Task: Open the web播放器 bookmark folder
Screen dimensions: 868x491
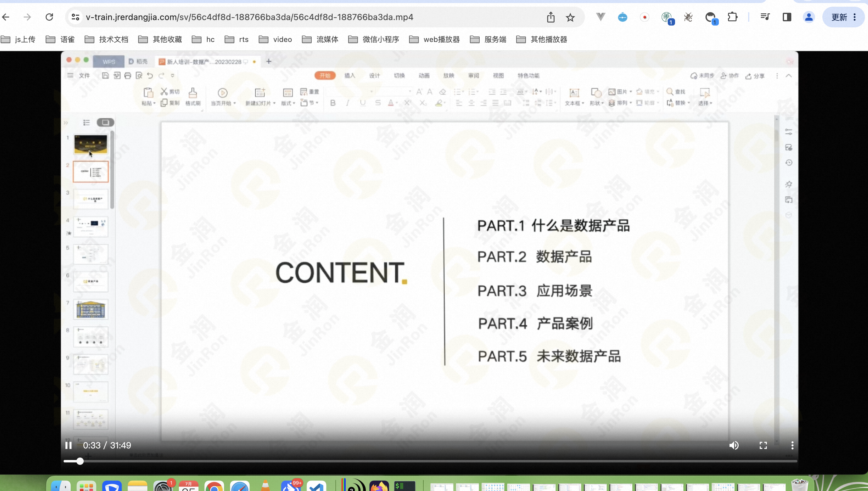Action: (435, 40)
